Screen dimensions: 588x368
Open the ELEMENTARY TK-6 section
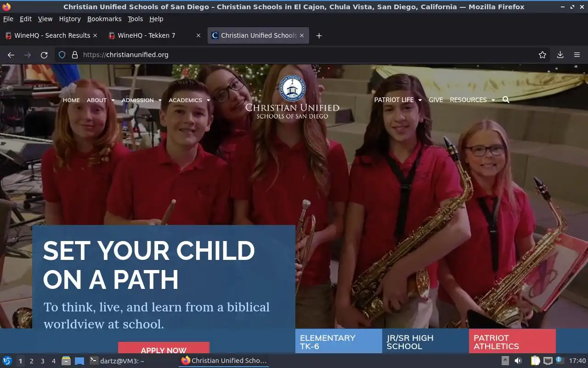point(339,341)
